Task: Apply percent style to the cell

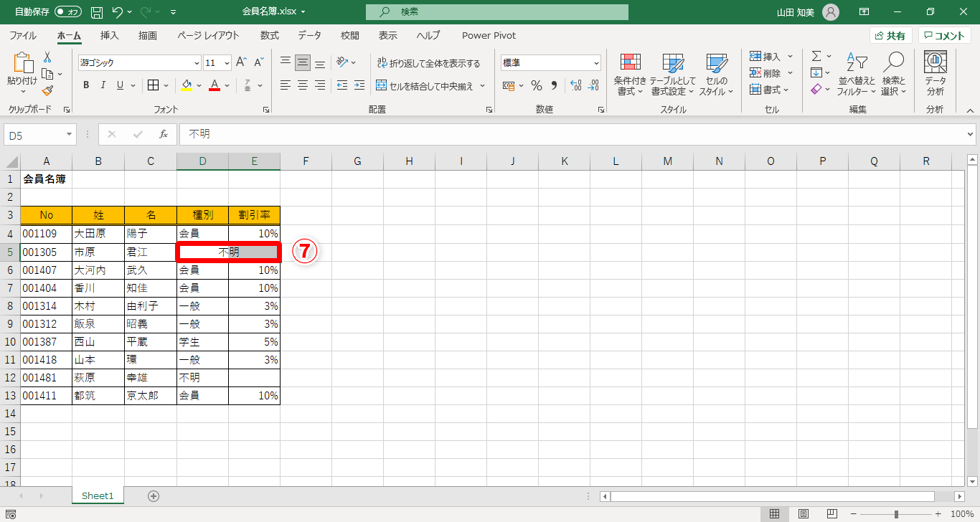Action: pyautogui.click(x=536, y=85)
